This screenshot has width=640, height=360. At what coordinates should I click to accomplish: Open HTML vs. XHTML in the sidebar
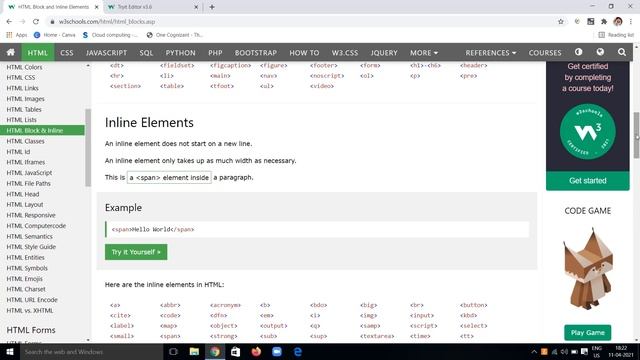click(30, 310)
